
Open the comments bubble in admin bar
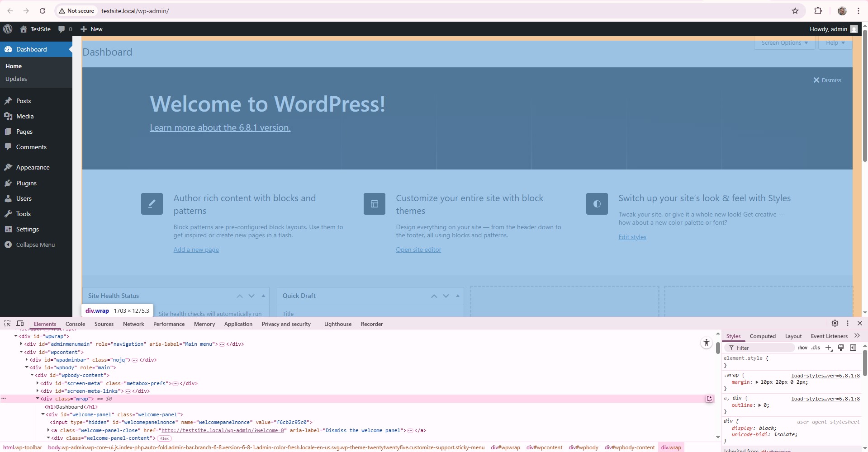pos(62,29)
